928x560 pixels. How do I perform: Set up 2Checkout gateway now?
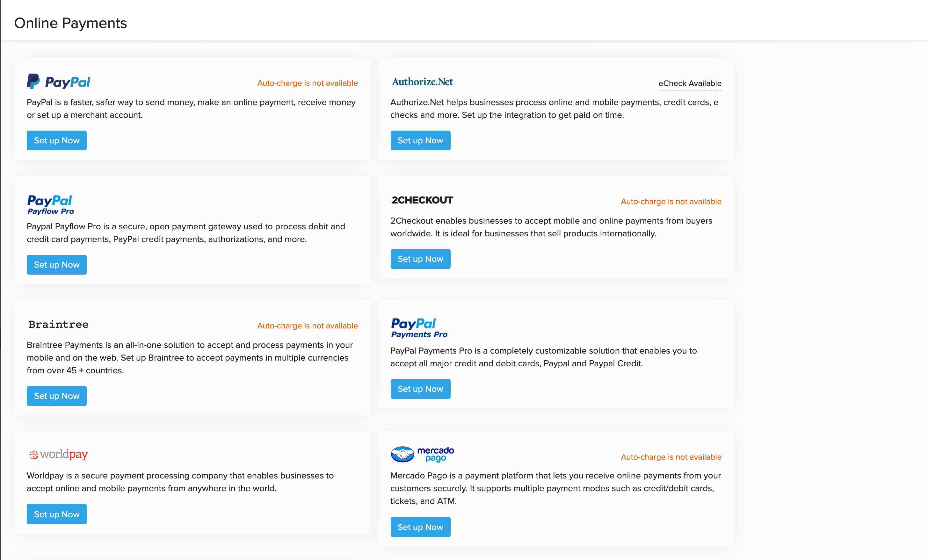tap(420, 259)
